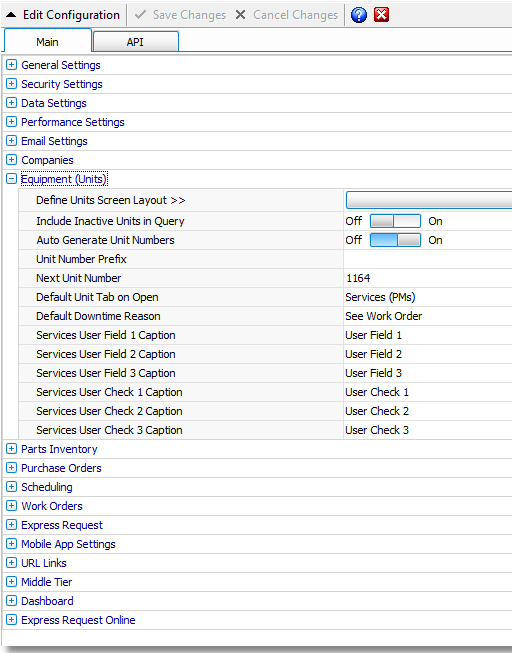Screen dimensions: 512x653
Task: Click Data Settings label
Action: tap(54, 103)
